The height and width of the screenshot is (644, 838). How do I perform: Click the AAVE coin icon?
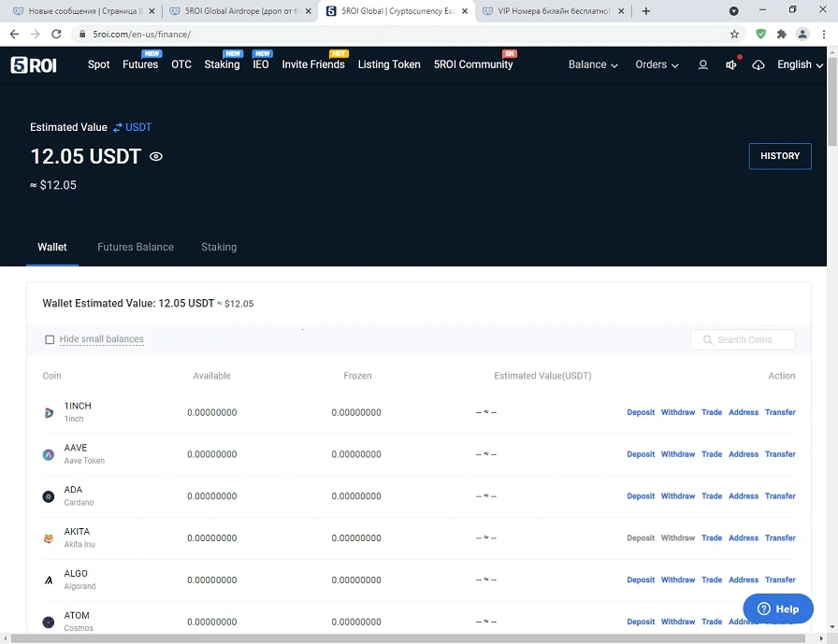(49, 454)
